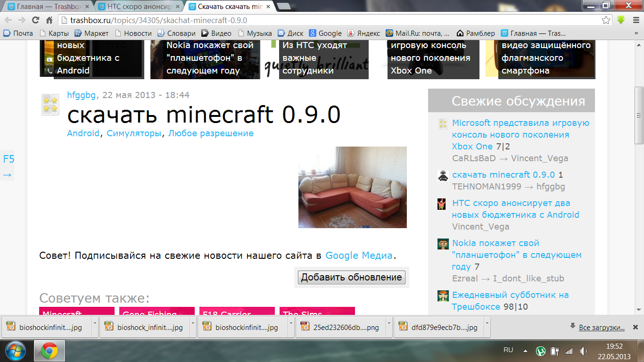Click the volume speaker tray icon
644x362 pixels.
pos(583,351)
